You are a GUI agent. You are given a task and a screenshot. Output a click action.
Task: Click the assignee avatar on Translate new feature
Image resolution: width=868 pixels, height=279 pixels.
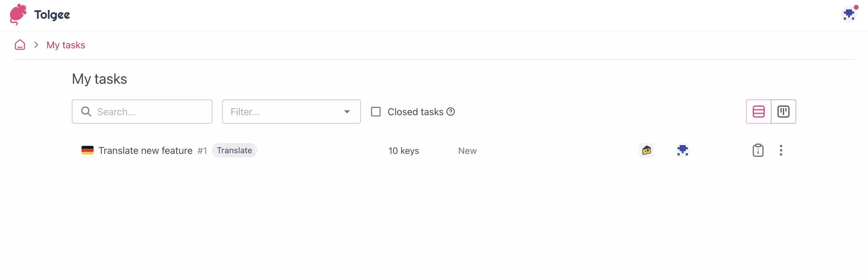coord(682,151)
